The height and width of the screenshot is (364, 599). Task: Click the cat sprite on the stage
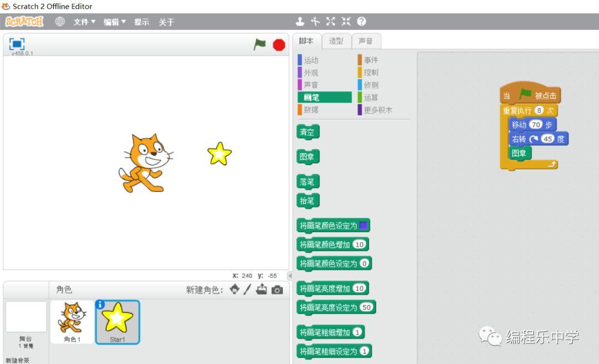(x=145, y=162)
